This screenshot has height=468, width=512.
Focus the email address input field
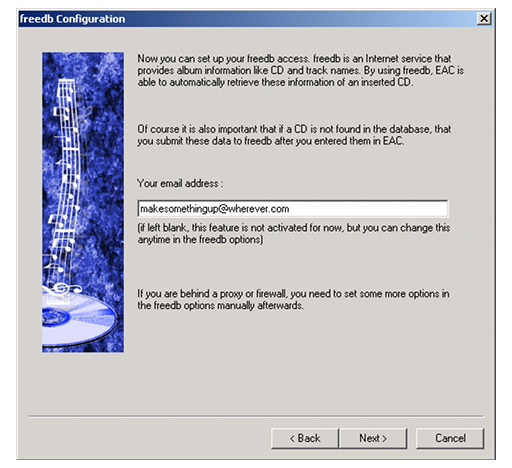[x=293, y=209]
